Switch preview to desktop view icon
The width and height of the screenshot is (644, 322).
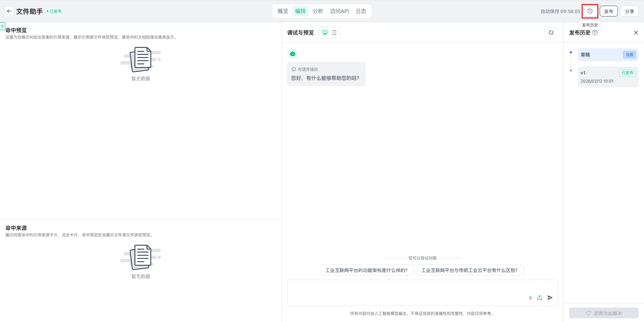tap(325, 33)
